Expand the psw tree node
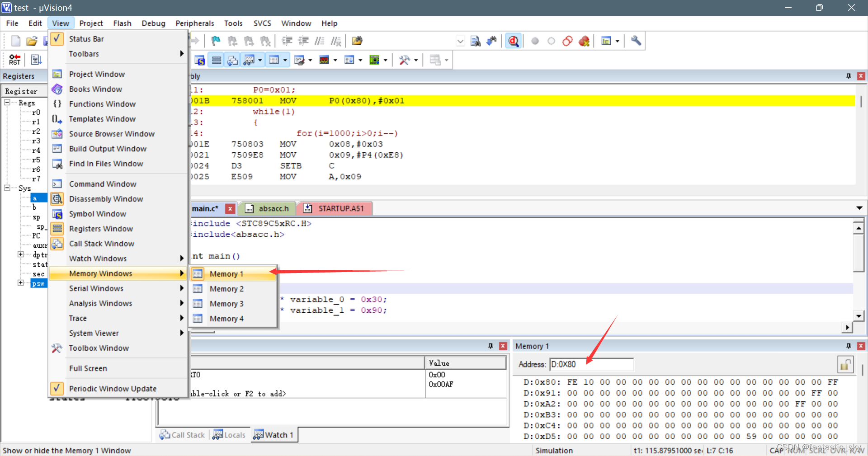Viewport: 868px width, 456px height. (20, 283)
